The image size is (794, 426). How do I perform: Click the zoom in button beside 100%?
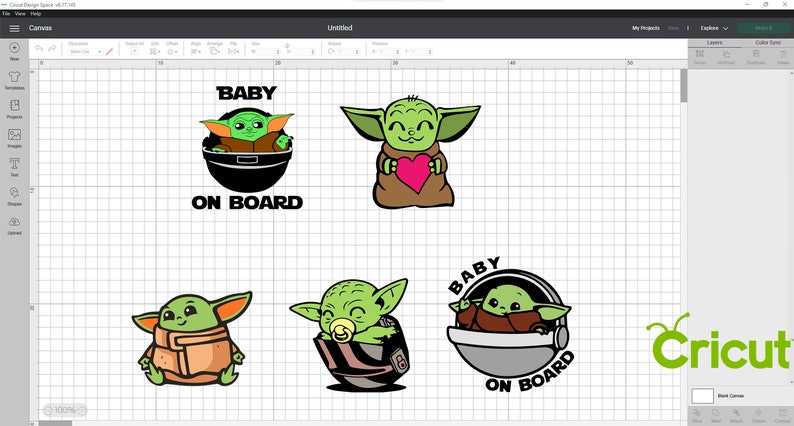[x=82, y=410]
